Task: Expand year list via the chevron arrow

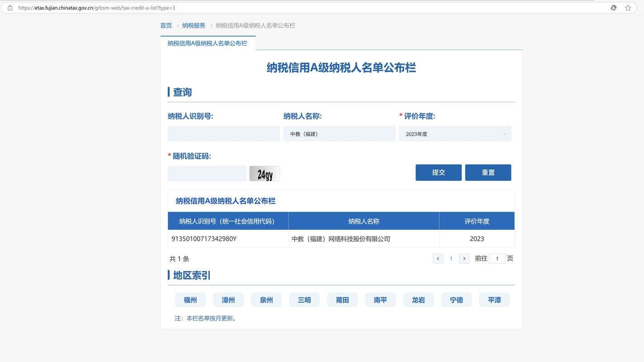Action: point(505,134)
